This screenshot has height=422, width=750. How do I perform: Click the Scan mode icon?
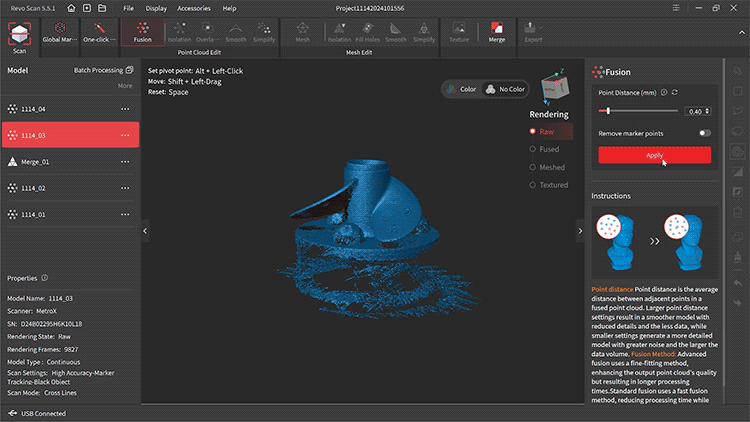pos(19,33)
